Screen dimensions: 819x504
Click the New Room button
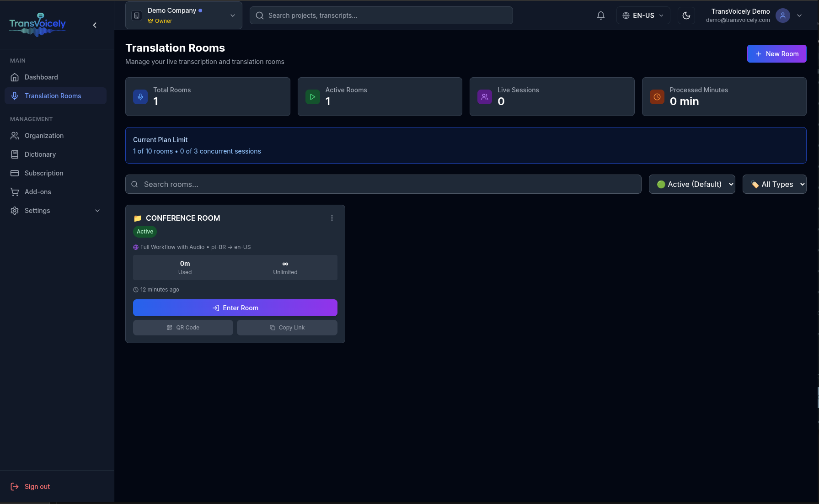[x=776, y=53]
